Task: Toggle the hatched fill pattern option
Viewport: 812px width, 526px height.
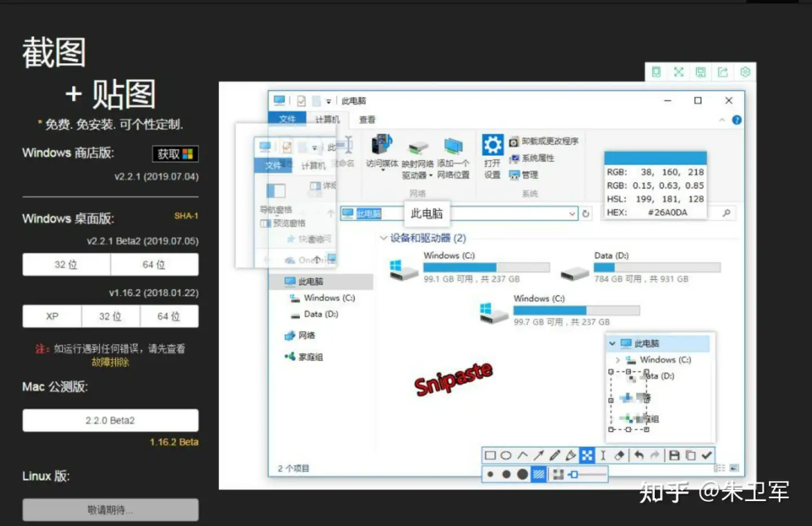Action: 539,474
